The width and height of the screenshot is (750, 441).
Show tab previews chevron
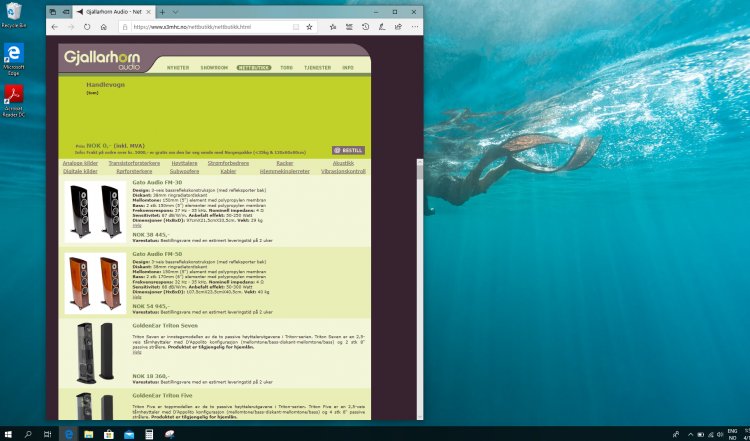point(175,12)
